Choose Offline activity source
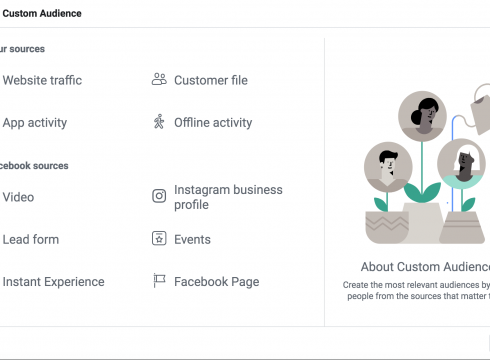Screen dimensions: 490x360 [x=213, y=123]
